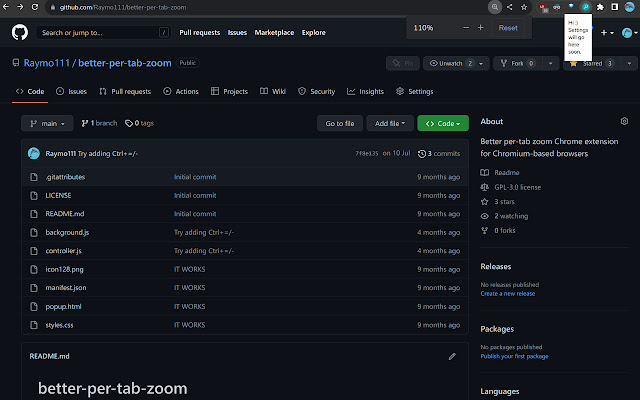Click the Raymo111 commit author avatar

[34, 153]
